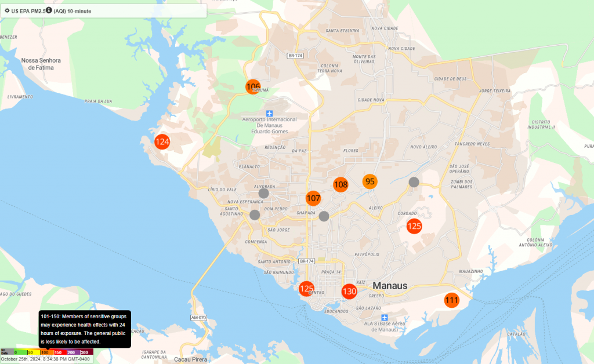
Task: Open the sensor marker showing 108
Action: [341, 185]
